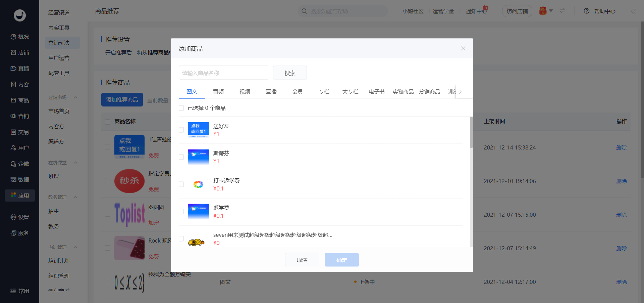Click the 送好友 product thumbnail
Viewport: 644px width, 303px height.
[198, 130]
